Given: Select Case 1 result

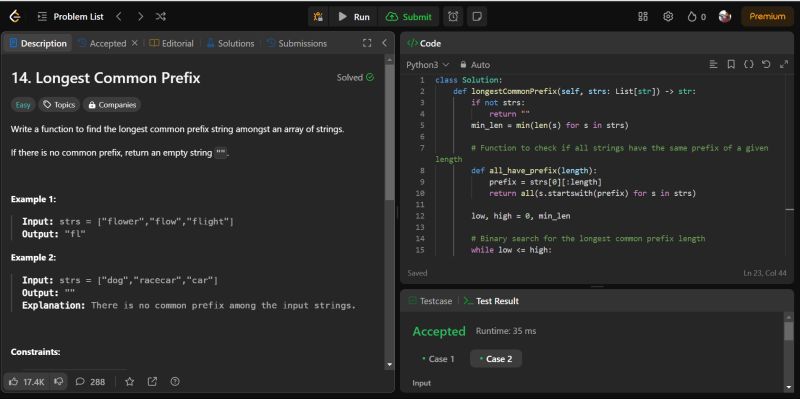Looking at the screenshot, I should (438, 359).
